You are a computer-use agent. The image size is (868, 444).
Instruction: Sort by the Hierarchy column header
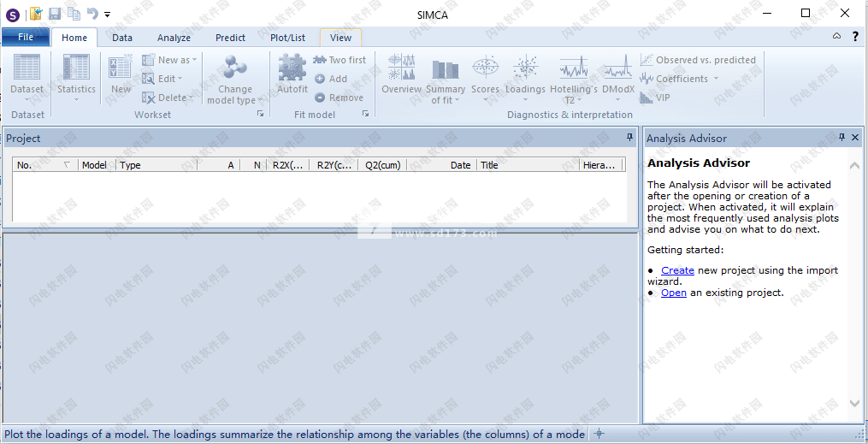point(600,165)
